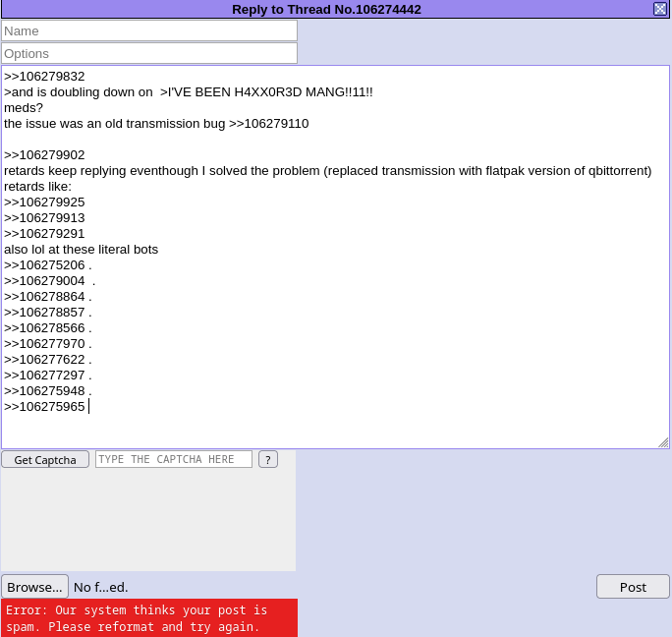Click the quote reference >>106279902

(x=44, y=155)
